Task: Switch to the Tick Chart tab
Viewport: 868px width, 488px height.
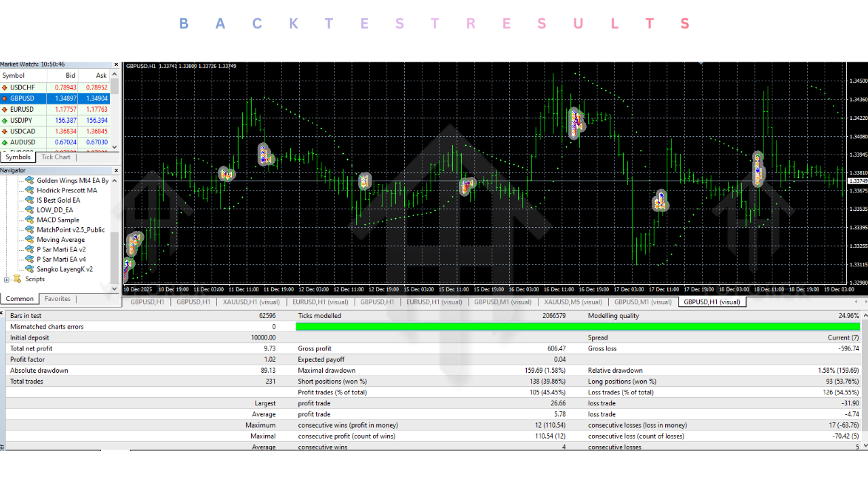Action: pyautogui.click(x=56, y=157)
